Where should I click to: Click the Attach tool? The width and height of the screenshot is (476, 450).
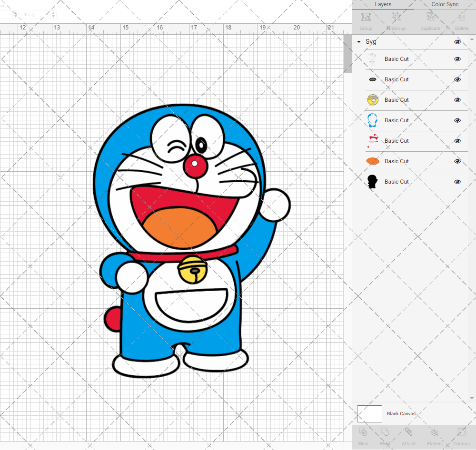408,435
